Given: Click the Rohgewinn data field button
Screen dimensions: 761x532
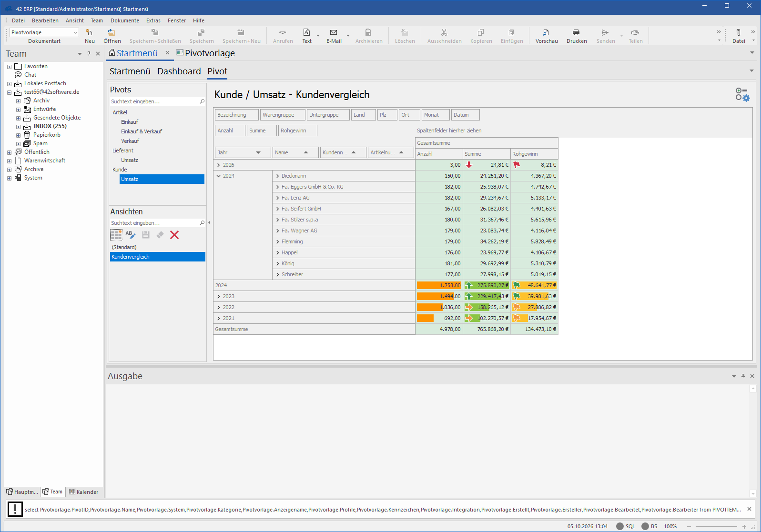Looking at the screenshot, I should point(298,130).
